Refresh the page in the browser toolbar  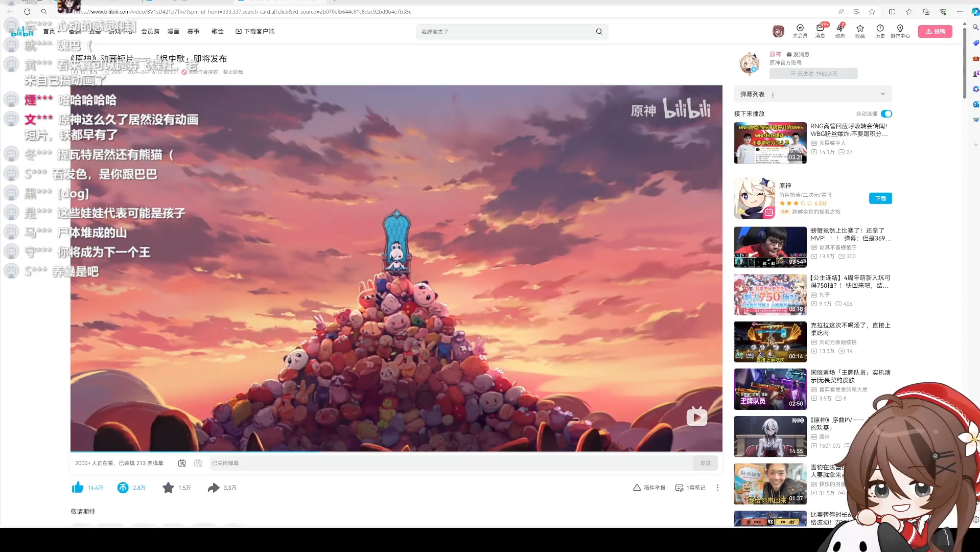pyautogui.click(x=27, y=11)
